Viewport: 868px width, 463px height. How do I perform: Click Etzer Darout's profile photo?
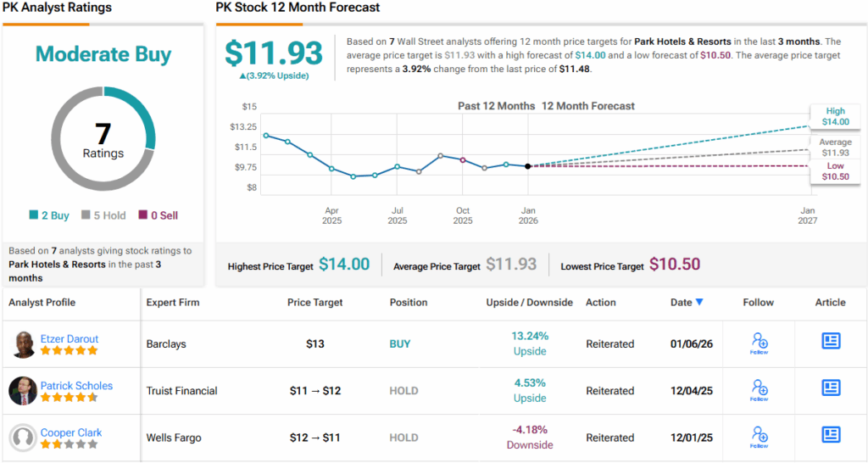(x=24, y=344)
